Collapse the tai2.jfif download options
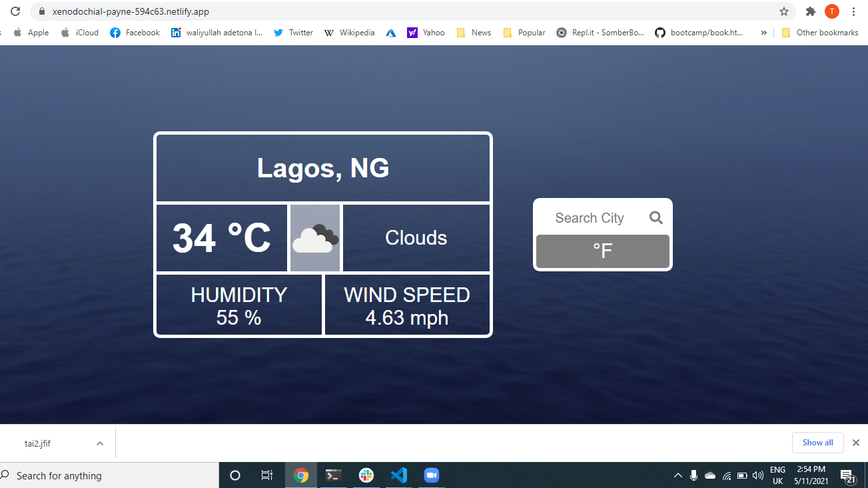This screenshot has height=488, width=868. coord(99,443)
